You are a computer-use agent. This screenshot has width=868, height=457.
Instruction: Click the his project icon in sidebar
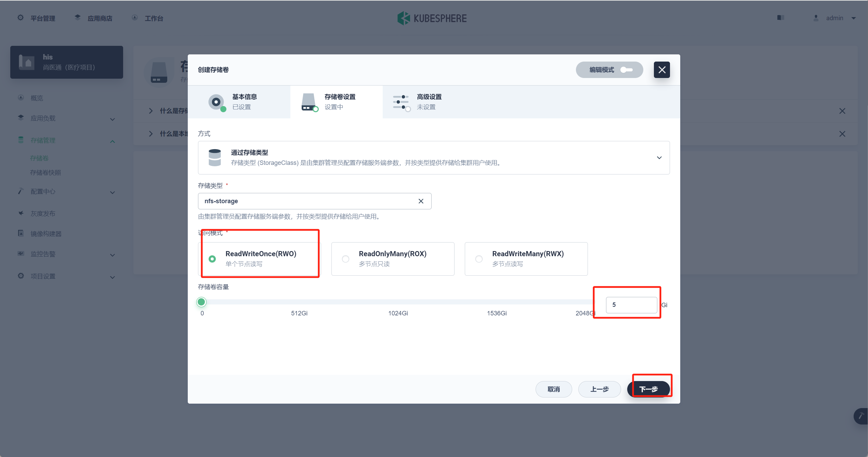(x=27, y=62)
